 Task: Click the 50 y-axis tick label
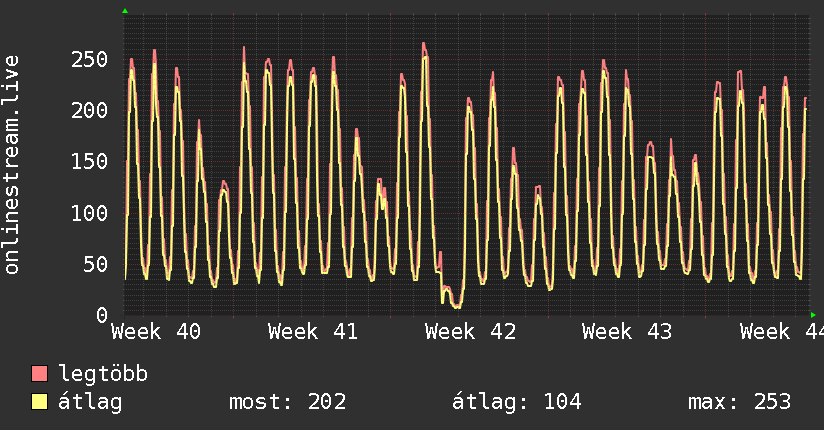tap(96, 264)
